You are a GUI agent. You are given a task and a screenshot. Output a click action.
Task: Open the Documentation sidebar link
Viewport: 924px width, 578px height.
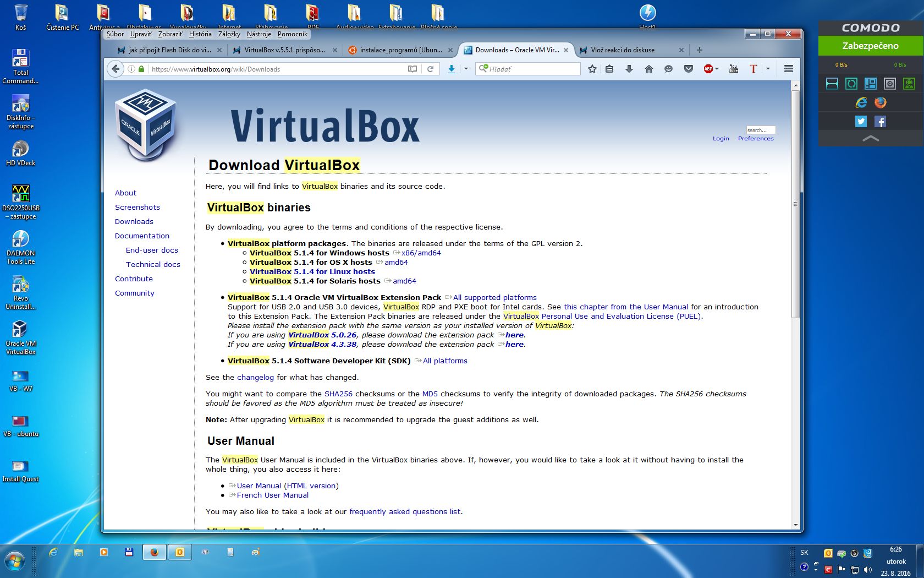[142, 236]
